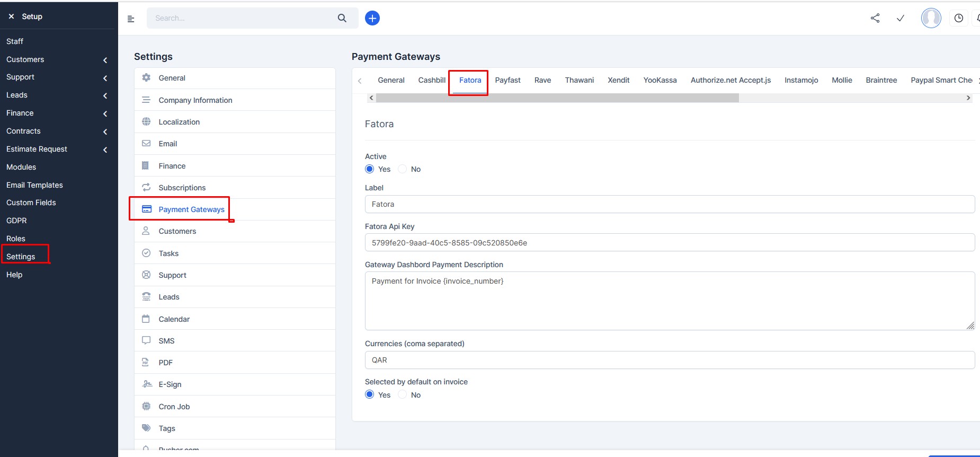
Task: Set Active to Yes
Action: (x=370, y=169)
